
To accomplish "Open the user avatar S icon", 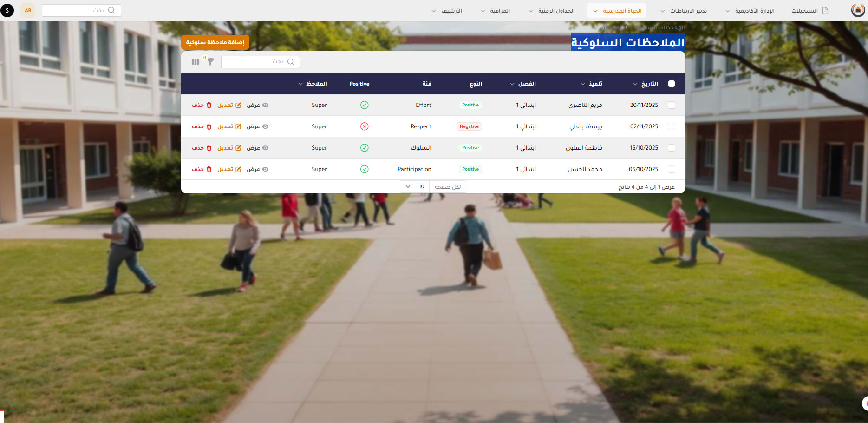I will [7, 10].
